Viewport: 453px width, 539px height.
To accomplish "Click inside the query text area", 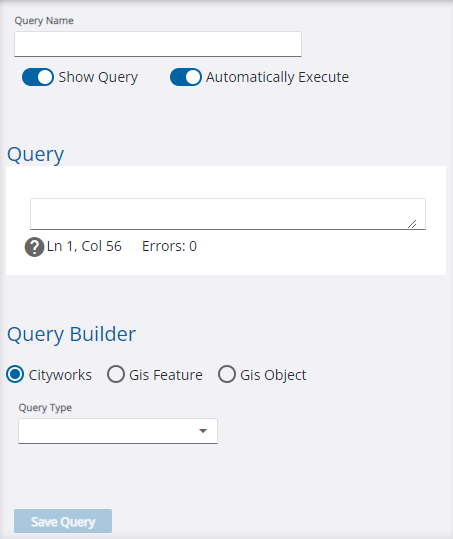I will tap(228, 214).
